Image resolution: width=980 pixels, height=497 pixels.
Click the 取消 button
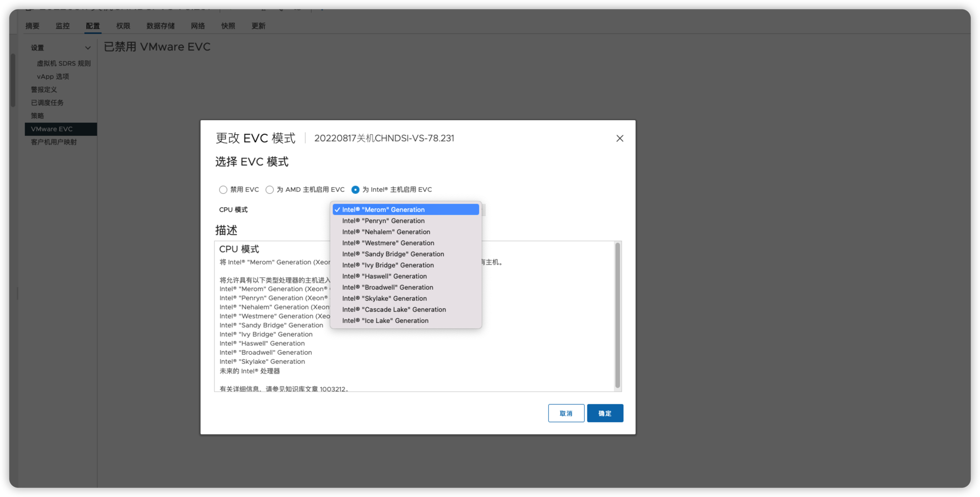566,413
